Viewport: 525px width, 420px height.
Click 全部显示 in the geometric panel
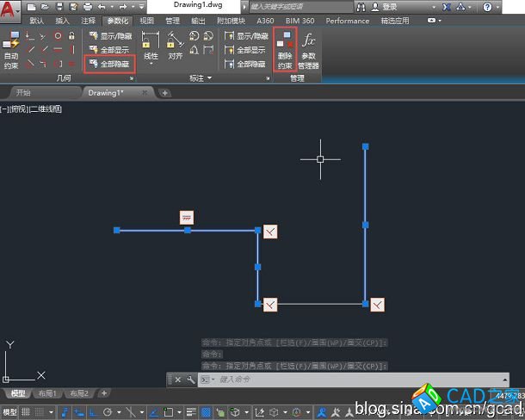click(110, 50)
